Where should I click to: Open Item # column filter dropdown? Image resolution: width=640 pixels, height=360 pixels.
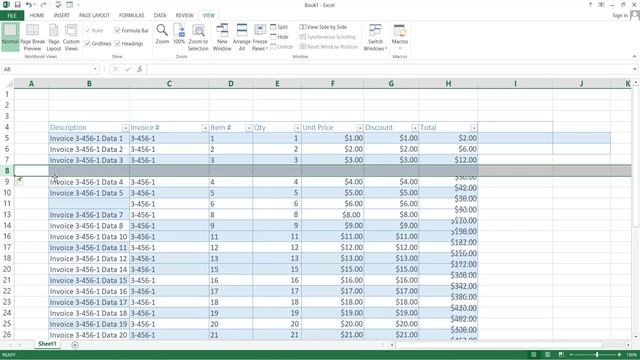pyautogui.click(x=249, y=128)
